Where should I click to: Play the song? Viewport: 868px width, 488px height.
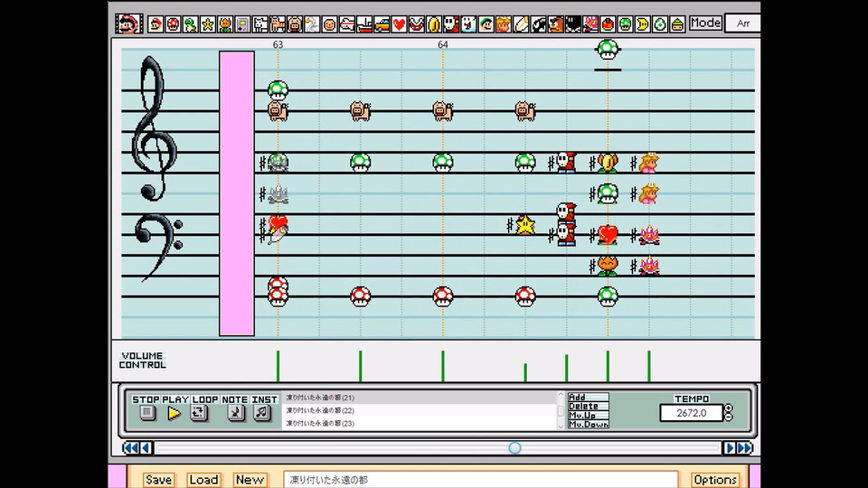(174, 413)
